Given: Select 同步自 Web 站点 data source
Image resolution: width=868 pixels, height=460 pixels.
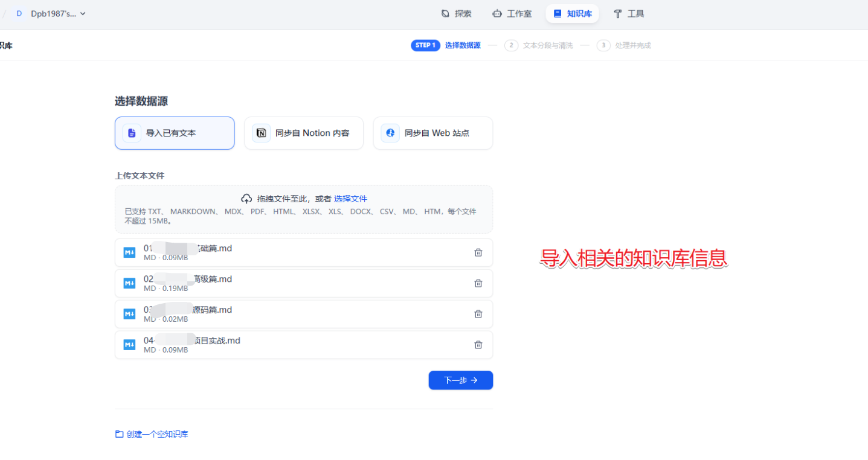Looking at the screenshot, I should tap(433, 133).
